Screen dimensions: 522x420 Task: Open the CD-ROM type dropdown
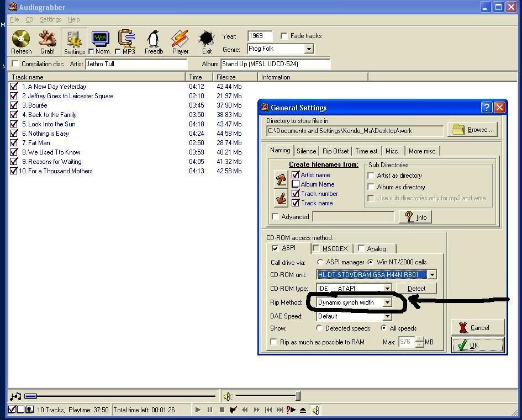point(387,288)
